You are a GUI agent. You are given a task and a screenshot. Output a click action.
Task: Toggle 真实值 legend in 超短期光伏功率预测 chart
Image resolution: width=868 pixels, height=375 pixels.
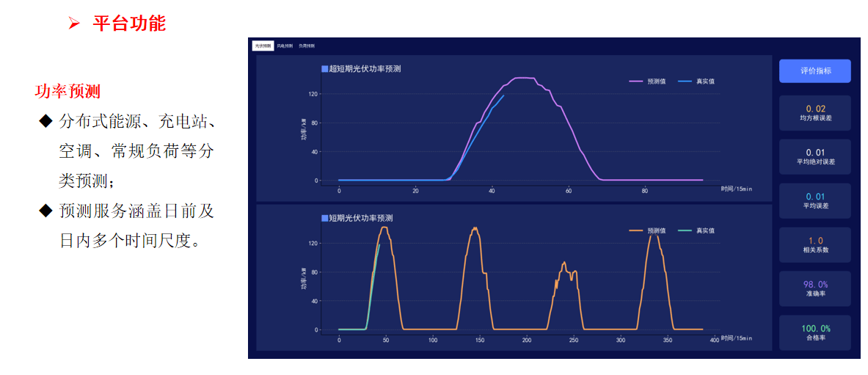[x=696, y=81]
